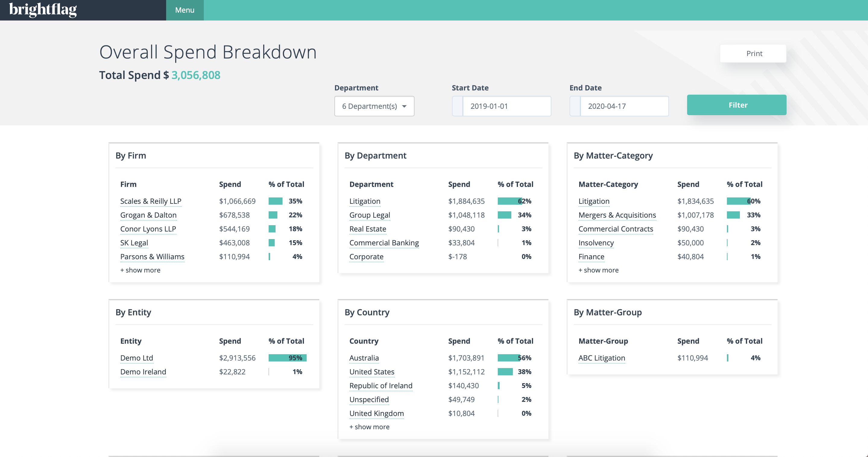
Task: Expand show more in By Firm panel
Action: [x=140, y=270]
